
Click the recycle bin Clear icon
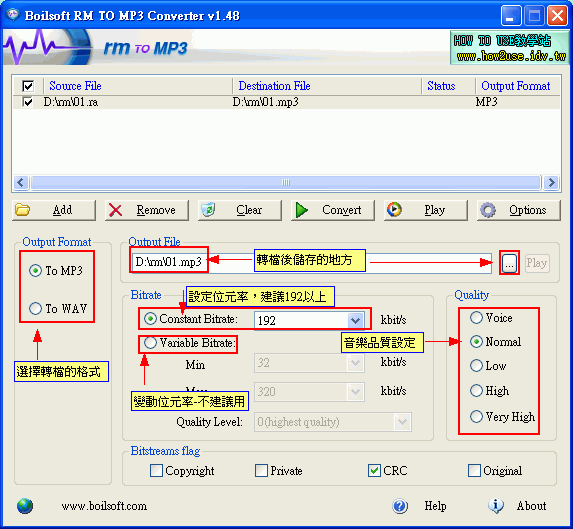coord(208,210)
